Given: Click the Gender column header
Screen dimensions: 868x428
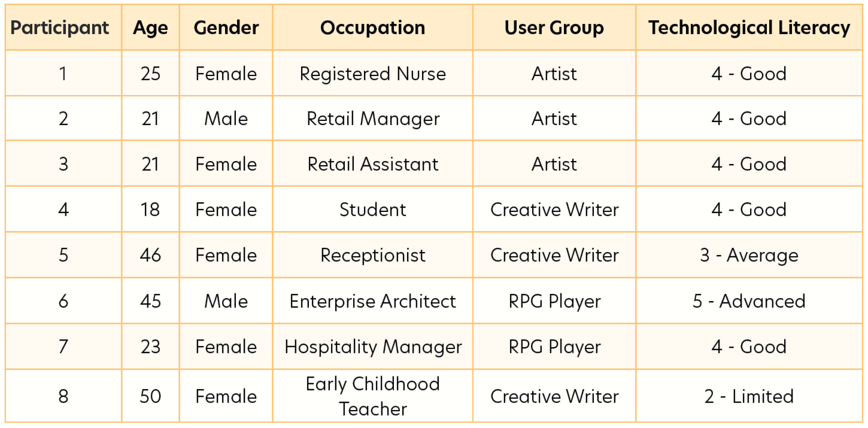Looking at the screenshot, I should tap(226, 27).
